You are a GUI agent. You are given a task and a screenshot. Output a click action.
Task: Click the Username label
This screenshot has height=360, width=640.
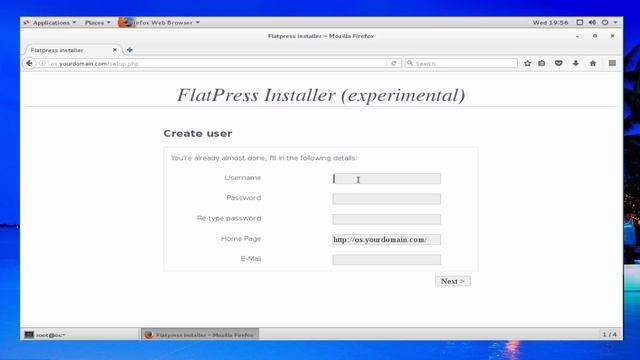point(242,178)
